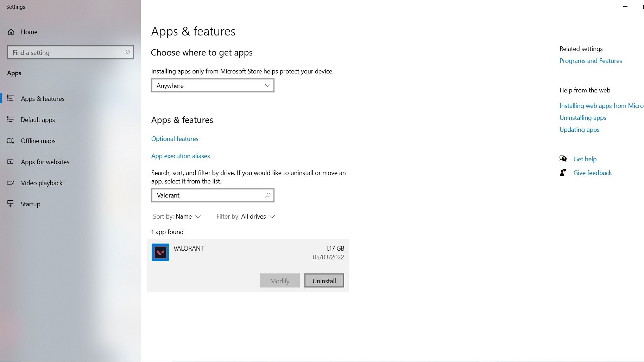Click the Give feedback person icon
Image resolution: width=644 pixels, height=362 pixels.
(x=563, y=172)
